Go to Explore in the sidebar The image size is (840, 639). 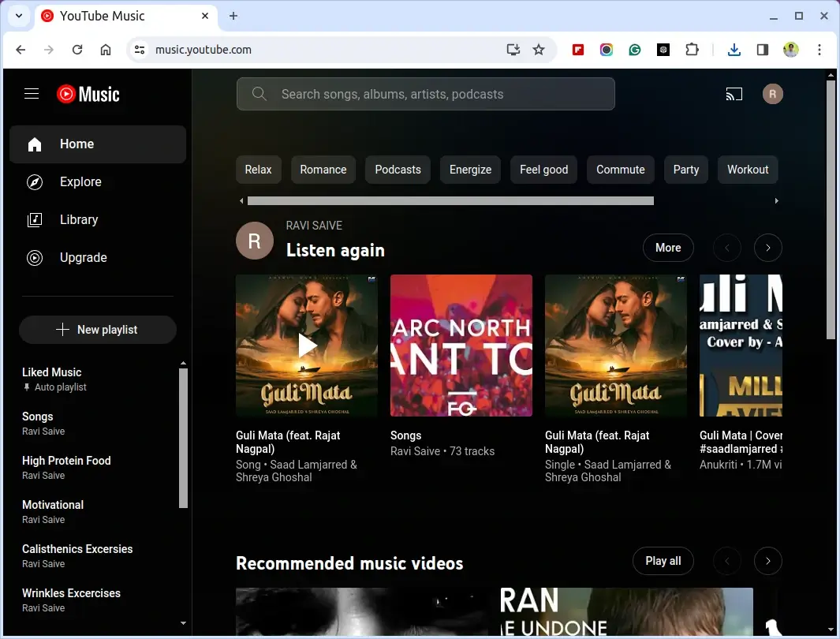80,182
